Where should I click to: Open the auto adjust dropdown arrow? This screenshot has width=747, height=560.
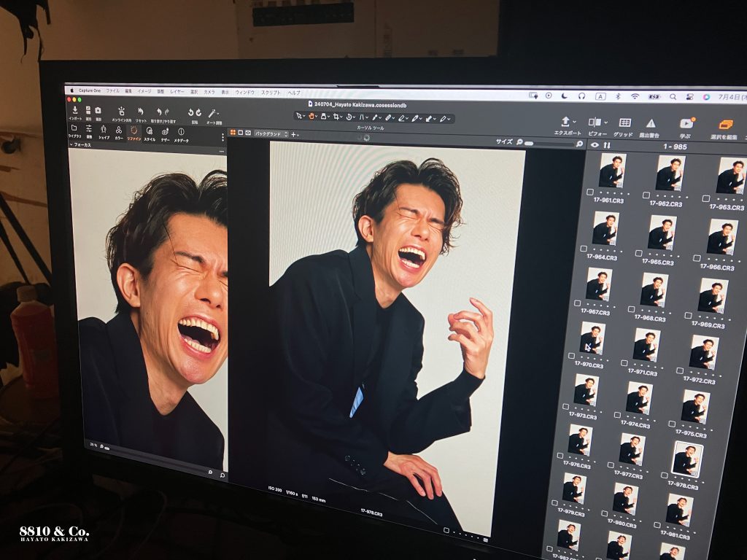pos(217,114)
